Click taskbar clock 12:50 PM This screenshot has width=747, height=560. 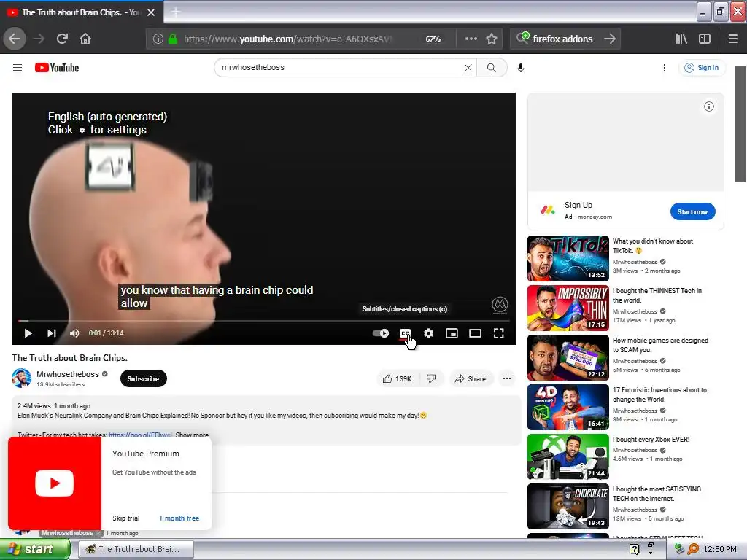720,549
